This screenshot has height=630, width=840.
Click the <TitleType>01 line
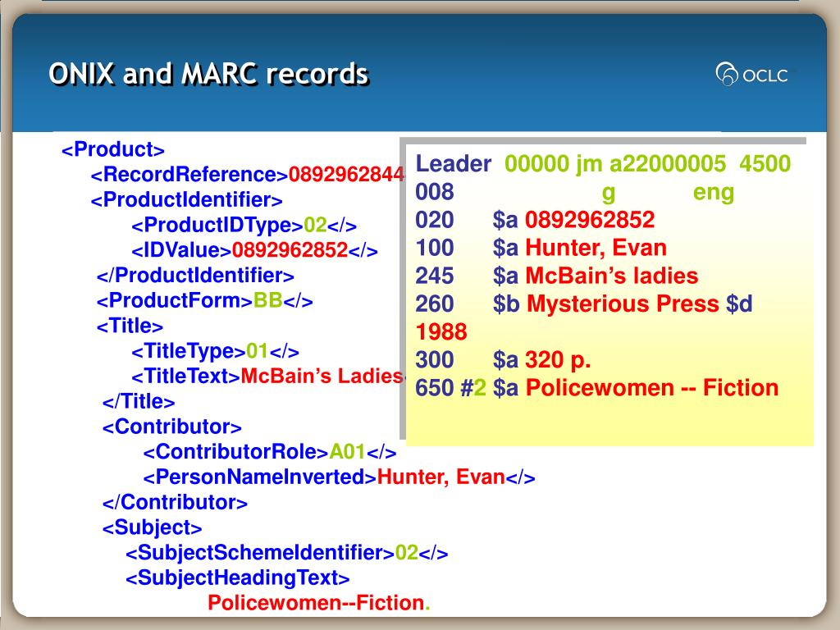click(215, 351)
